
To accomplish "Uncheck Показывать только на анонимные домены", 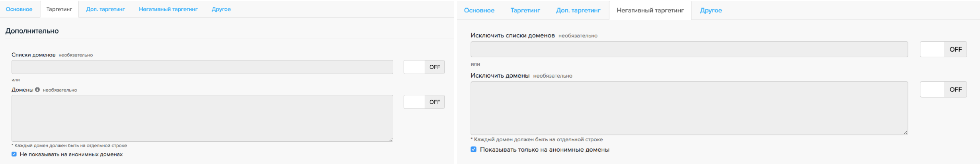I will tap(474, 150).
